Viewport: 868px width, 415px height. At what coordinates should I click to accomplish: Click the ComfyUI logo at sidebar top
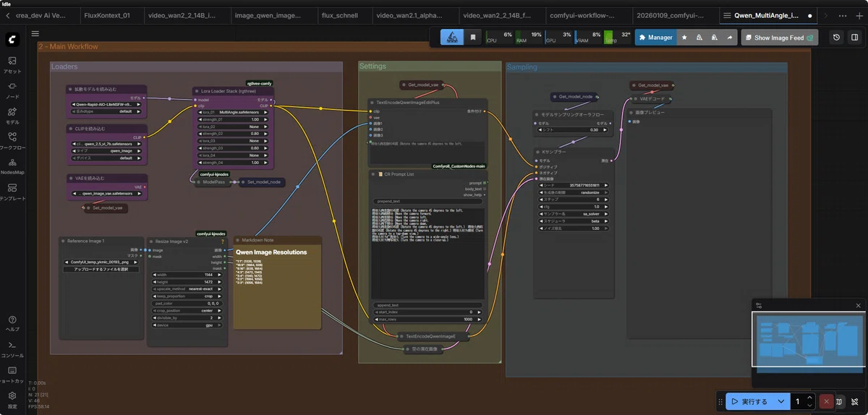click(12, 39)
